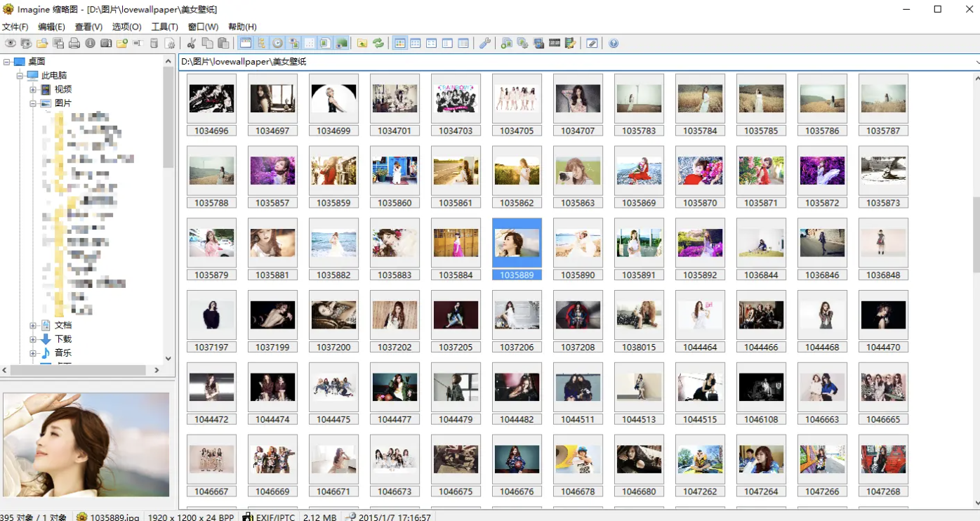
Task: Expand the 文档 folder node
Action: coord(33,326)
